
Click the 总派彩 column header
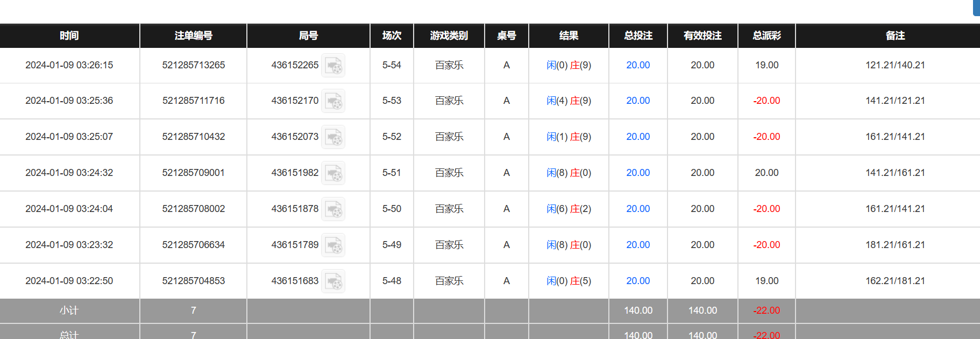coord(766,36)
